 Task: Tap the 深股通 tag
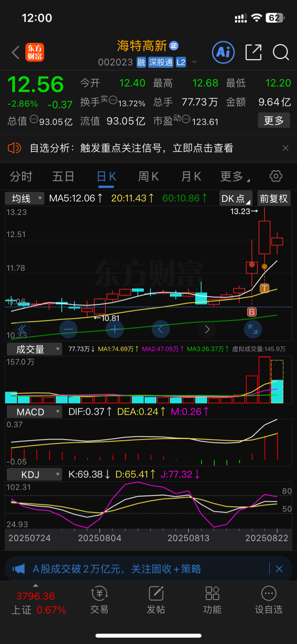[160, 62]
